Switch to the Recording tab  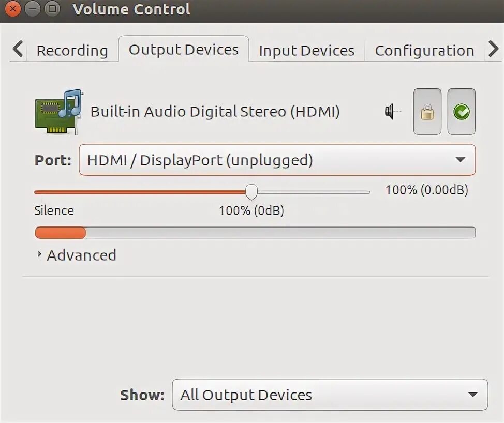coord(72,51)
